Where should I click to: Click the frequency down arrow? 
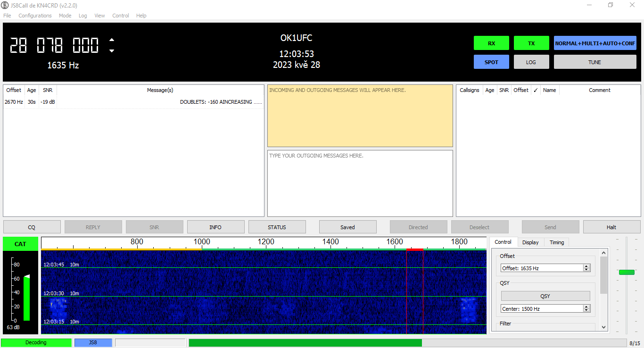pyautogui.click(x=112, y=51)
